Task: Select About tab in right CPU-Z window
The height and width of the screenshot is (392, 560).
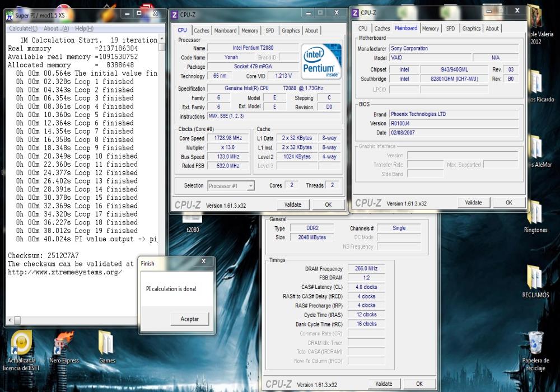Action: coord(492,29)
